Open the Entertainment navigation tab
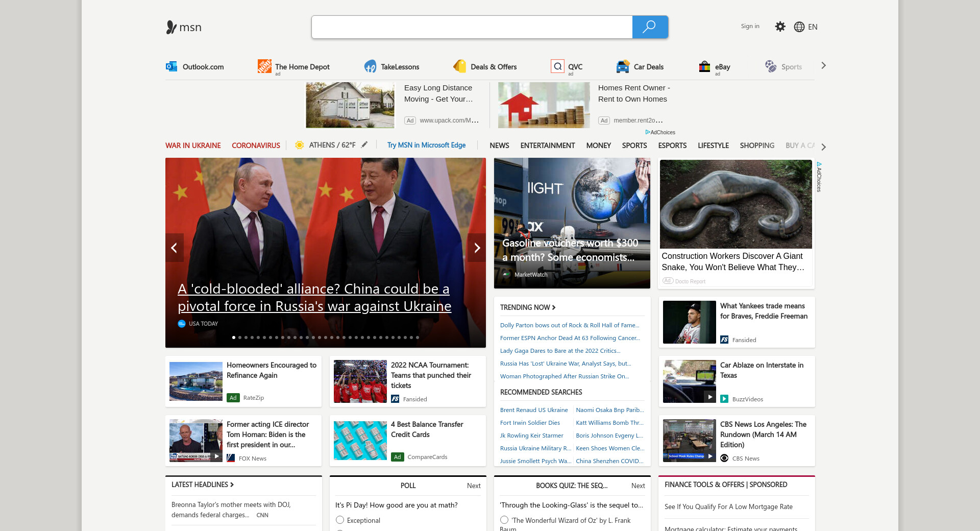The image size is (980, 531). point(547,146)
